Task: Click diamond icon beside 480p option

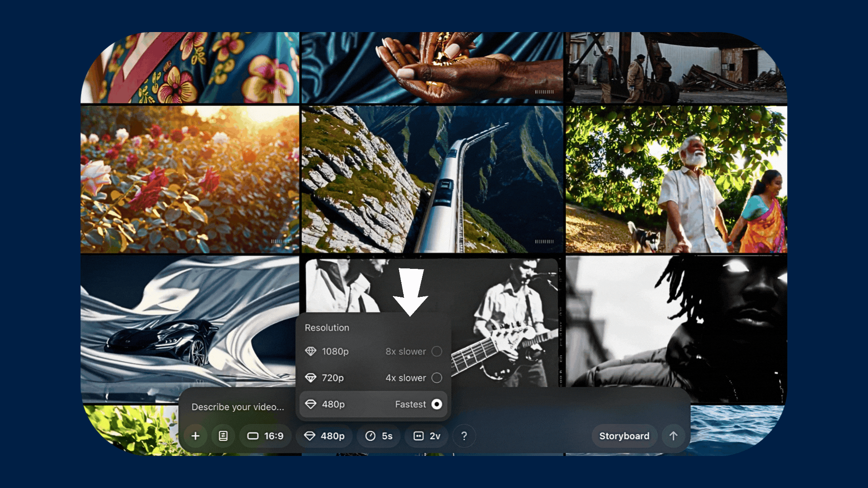Action: [x=311, y=404]
